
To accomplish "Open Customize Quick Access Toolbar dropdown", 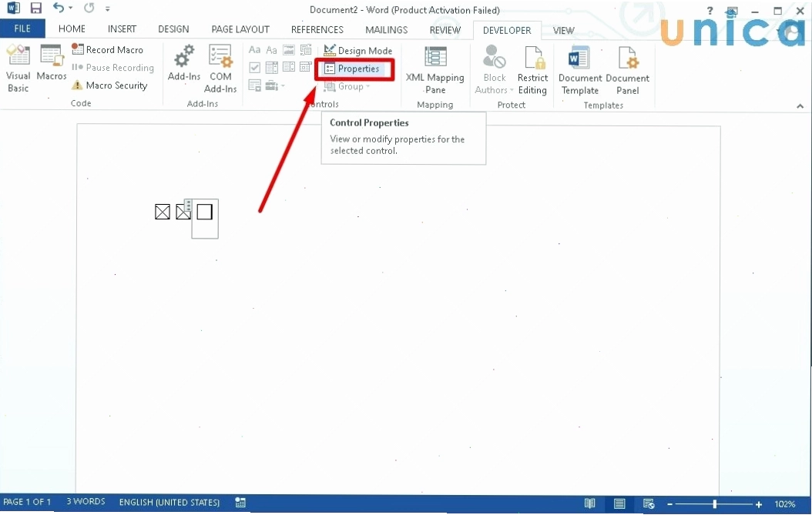I will pos(108,8).
